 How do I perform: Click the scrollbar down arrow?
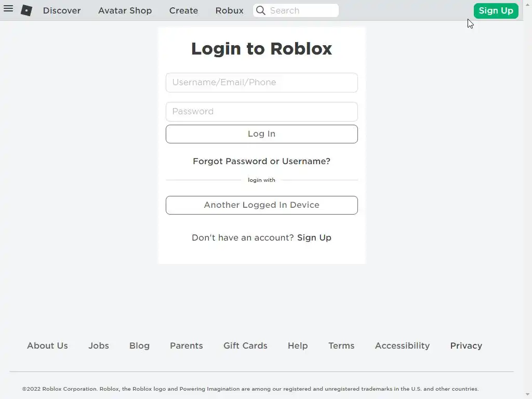(528, 395)
